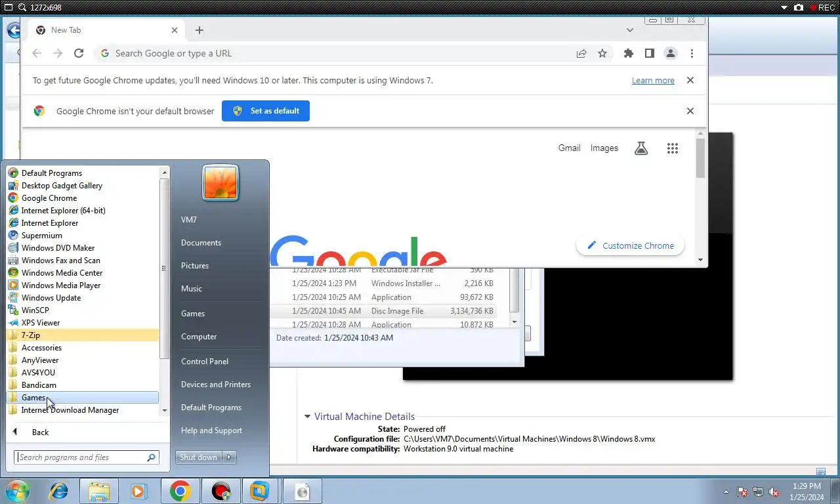This screenshot has height=504, width=840.
Task: Open the VM7 user folder
Action: point(188,220)
